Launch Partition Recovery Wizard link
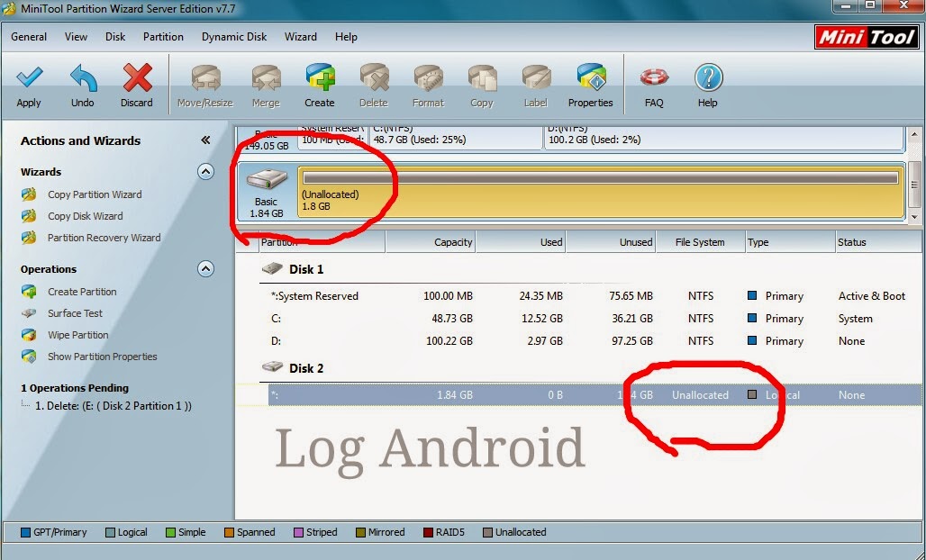 pos(104,238)
